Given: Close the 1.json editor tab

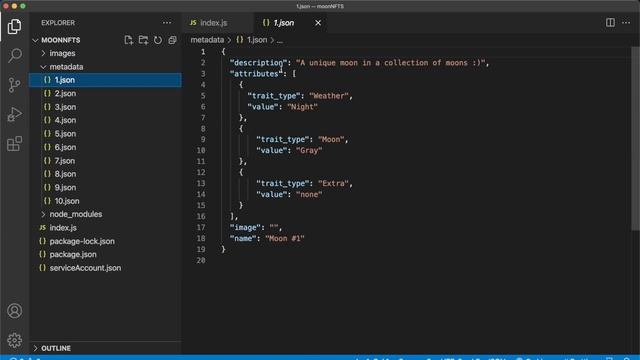Looking at the screenshot, I should (318, 23).
